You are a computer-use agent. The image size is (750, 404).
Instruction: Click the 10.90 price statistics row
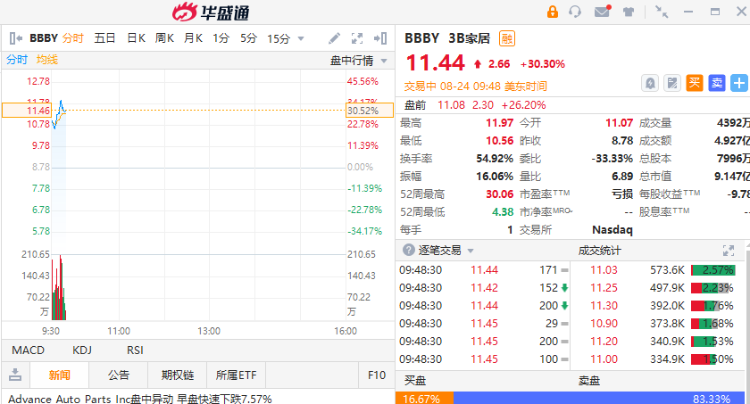tap(659, 324)
